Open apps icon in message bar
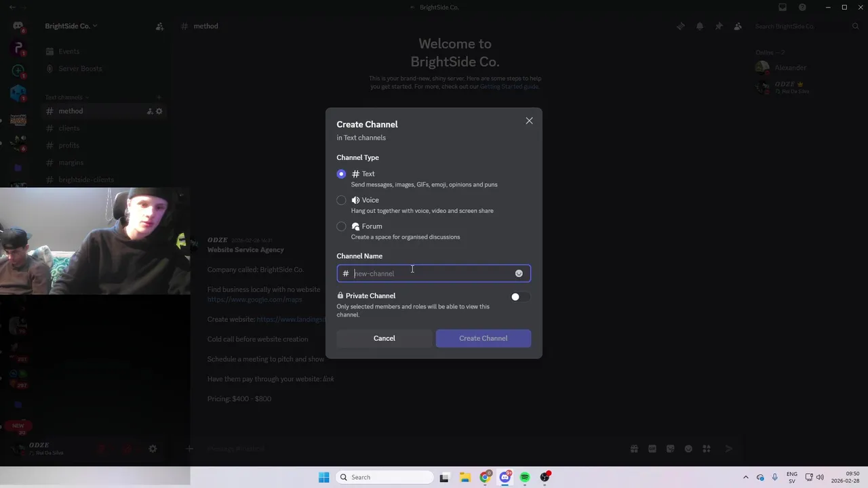This screenshot has height=488, width=868. [x=707, y=449]
